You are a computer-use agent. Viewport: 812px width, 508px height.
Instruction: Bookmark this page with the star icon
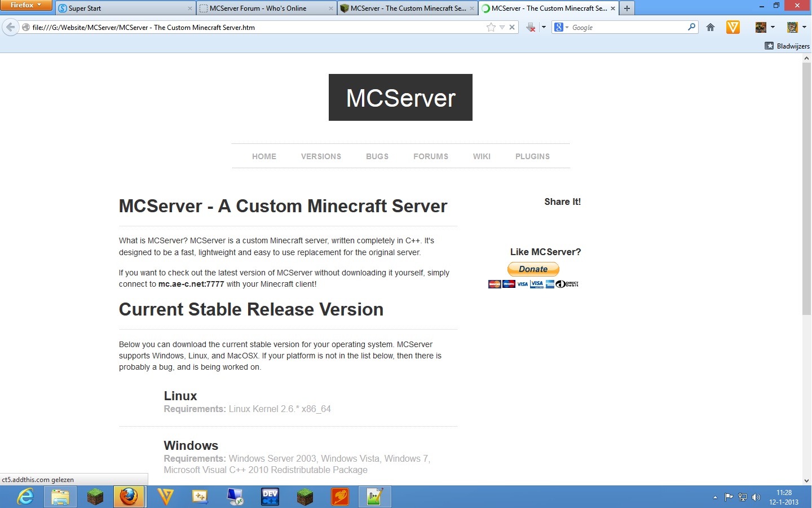pyautogui.click(x=491, y=27)
